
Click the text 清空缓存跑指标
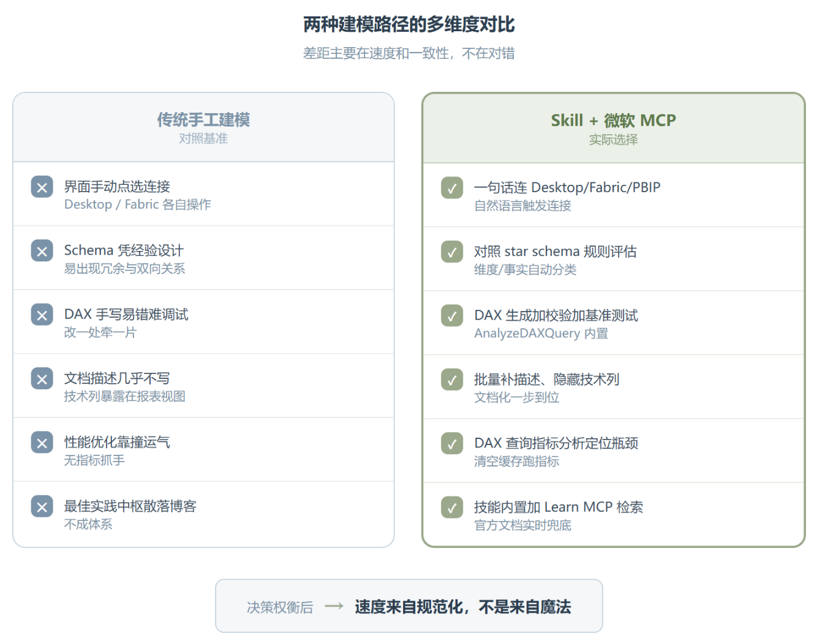[x=516, y=462]
